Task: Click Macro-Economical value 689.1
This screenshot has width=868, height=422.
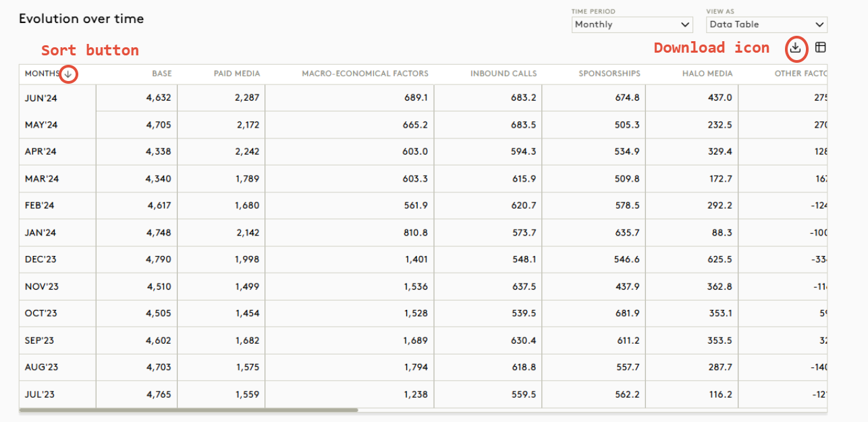Action: 416,97
